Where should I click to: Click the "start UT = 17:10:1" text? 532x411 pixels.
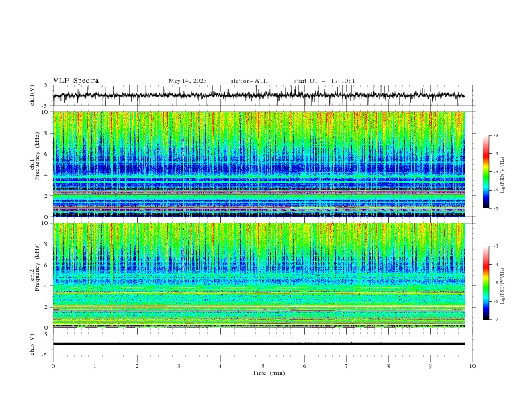pyautogui.click(x=324, y=81)
